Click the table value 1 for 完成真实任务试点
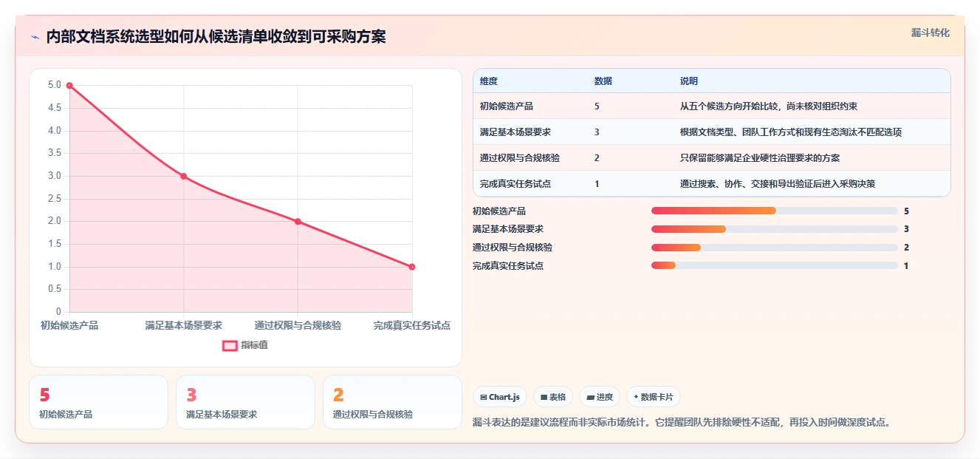The height and width of the screenshot is (459, 980). 597,184
